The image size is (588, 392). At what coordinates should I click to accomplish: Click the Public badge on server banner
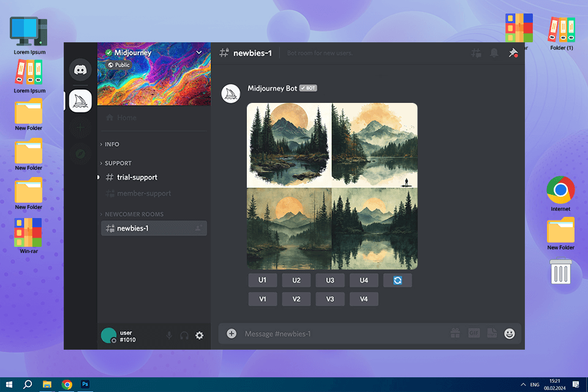click(118, 65)
